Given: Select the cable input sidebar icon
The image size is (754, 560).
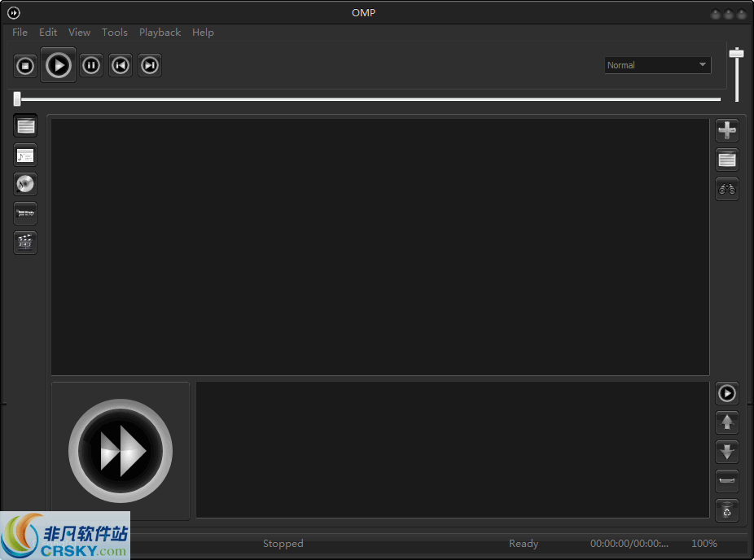Looking at the screenshot, I should click(x=25, y=213).
